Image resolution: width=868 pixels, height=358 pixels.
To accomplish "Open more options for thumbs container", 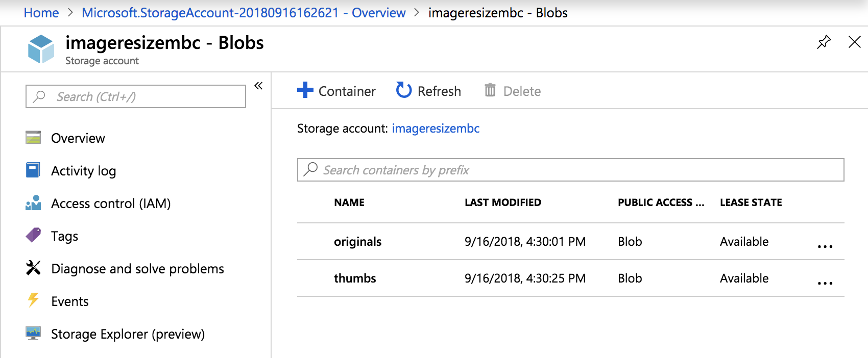I will point(825,283).
